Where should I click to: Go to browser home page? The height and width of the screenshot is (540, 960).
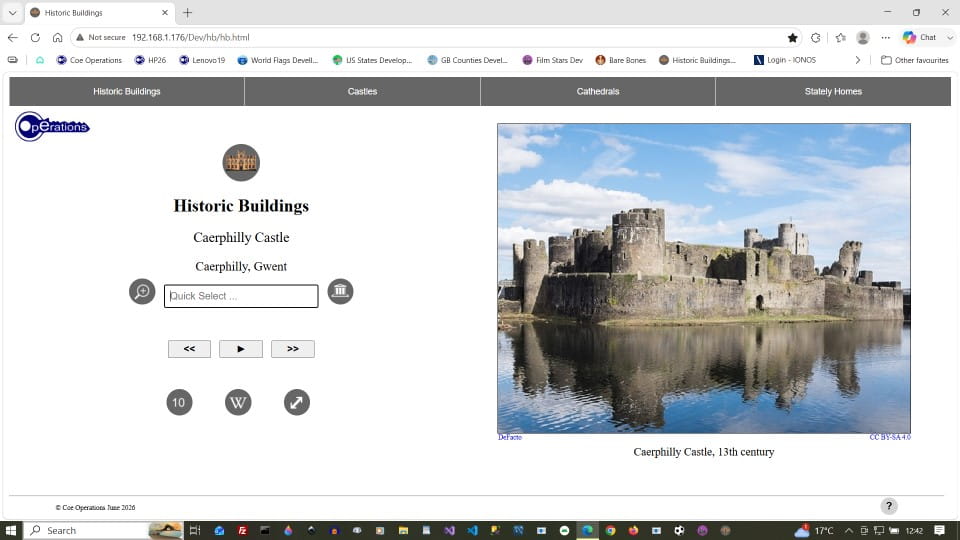click(57, 37)
